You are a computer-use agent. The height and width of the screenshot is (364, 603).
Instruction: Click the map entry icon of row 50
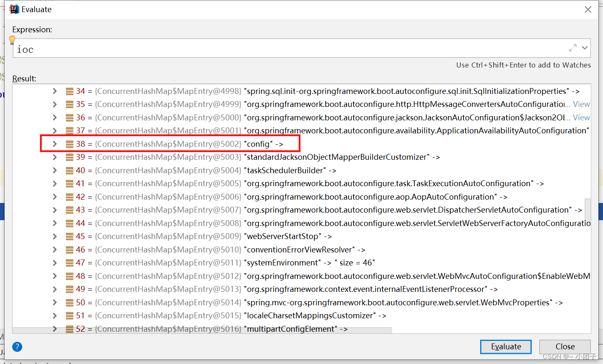70,302
